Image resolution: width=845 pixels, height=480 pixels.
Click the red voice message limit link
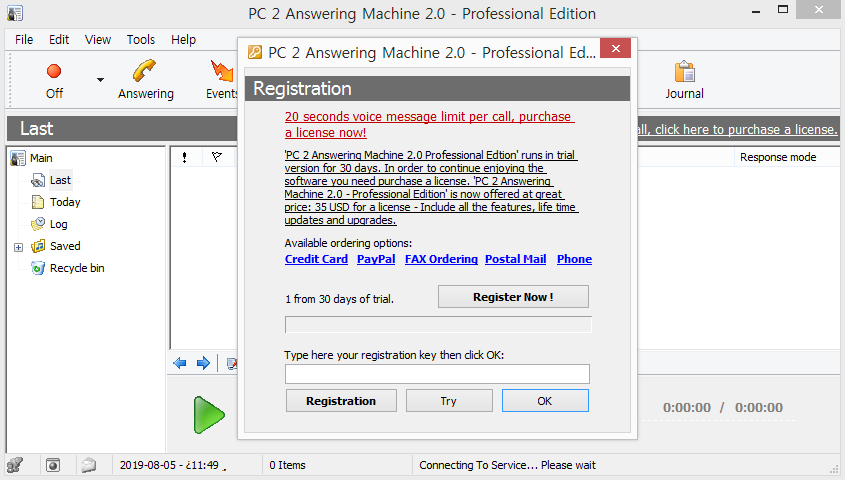coord(430,124)
